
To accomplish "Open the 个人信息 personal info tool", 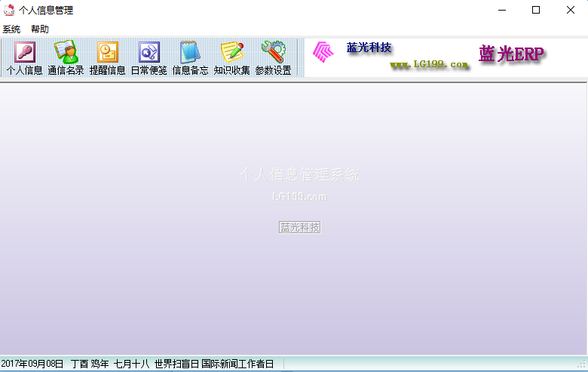I will pyautogui.click(x=24, y=58).
